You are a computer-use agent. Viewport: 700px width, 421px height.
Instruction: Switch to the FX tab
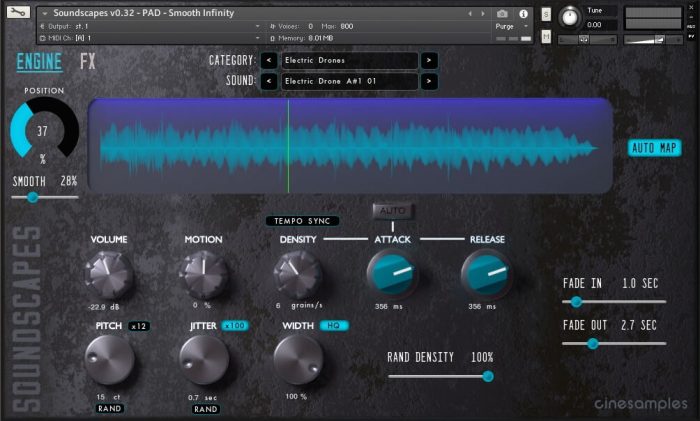pyautogui.click(x=88, y=62)
